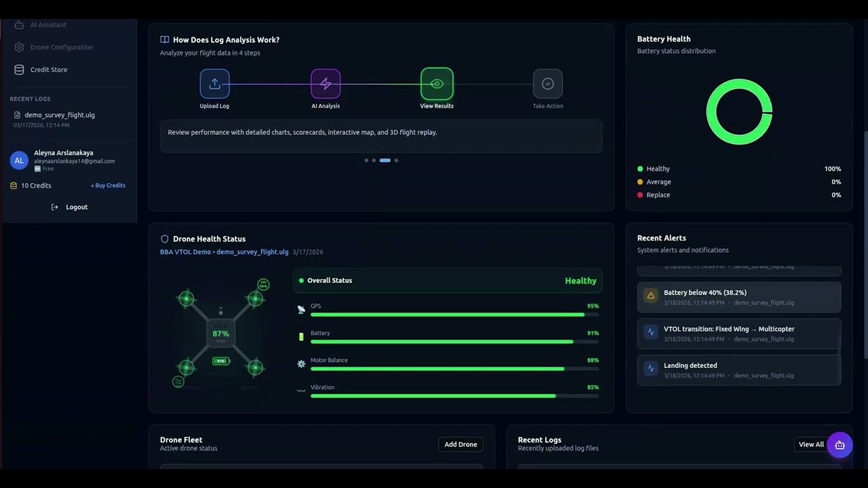Open the BBA VTOL Demo log link
The height and width of the screenshot is (488, 868).
click(x=224, y=252)
